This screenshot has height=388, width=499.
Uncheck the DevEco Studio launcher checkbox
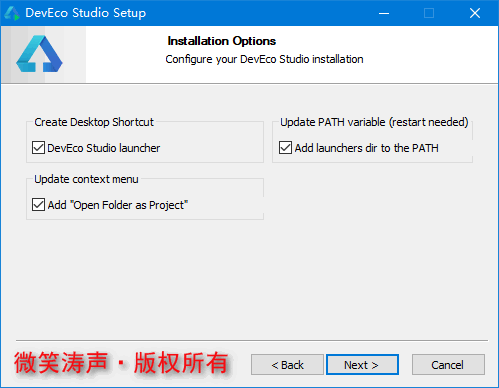(38, 148)
